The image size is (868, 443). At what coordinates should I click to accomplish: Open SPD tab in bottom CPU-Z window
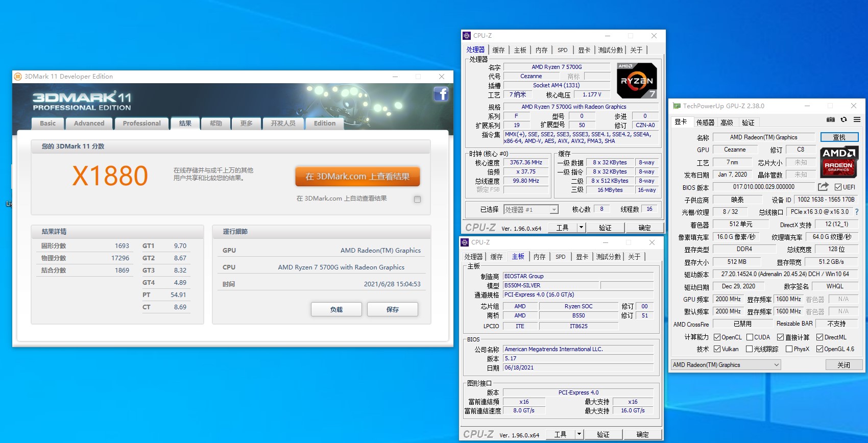[x=561, y=257]
